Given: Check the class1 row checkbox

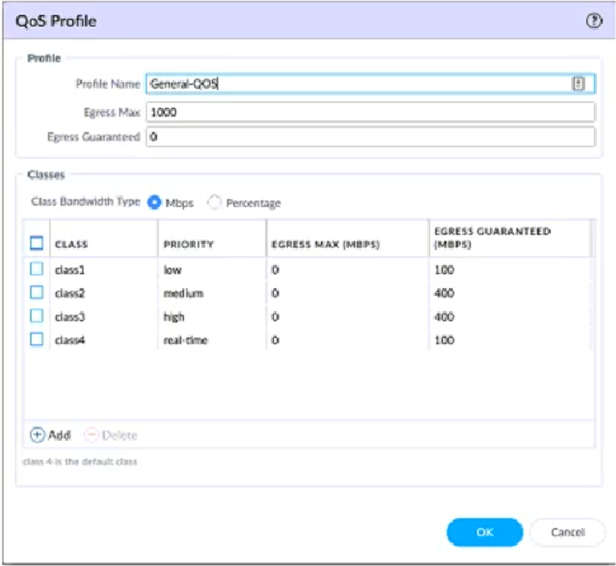Looking at the screenshot, I should pyautogui.click(x=37, y=270).
